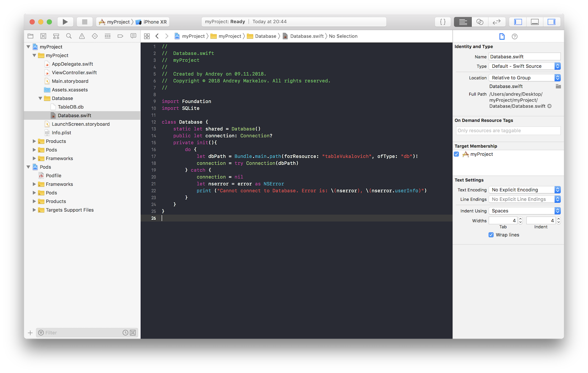Open AppDelegate.swift in navigator

(x=72, y=64)
